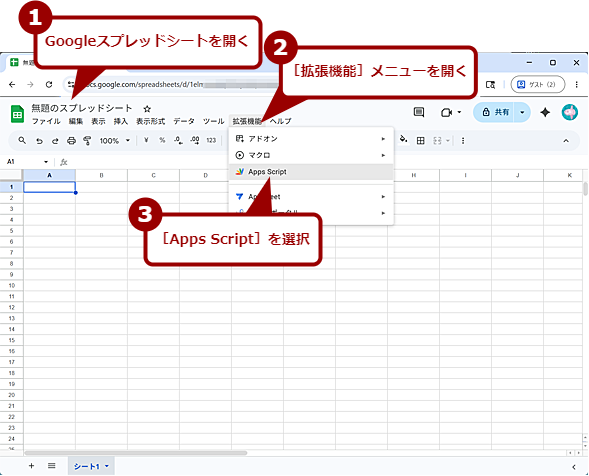589x476 pixels.
Task: Select Apps Script menu entry
Action: pos(311,172)
